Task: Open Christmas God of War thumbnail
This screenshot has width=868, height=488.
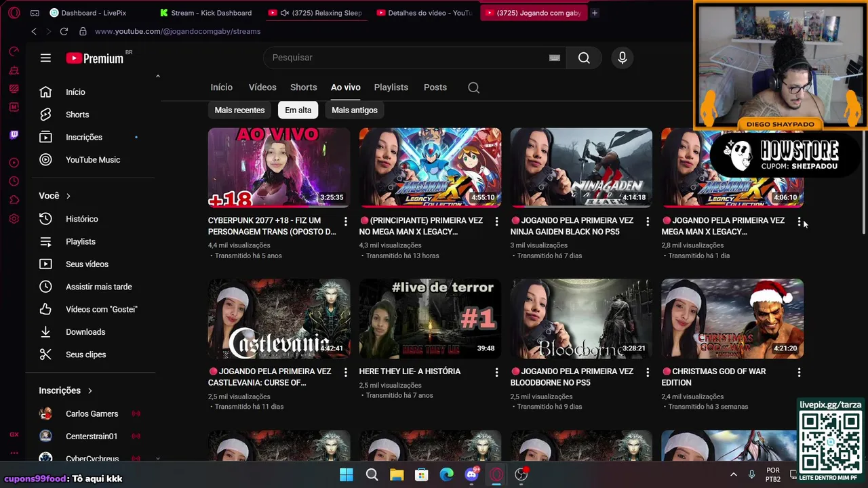Action: 733,319
